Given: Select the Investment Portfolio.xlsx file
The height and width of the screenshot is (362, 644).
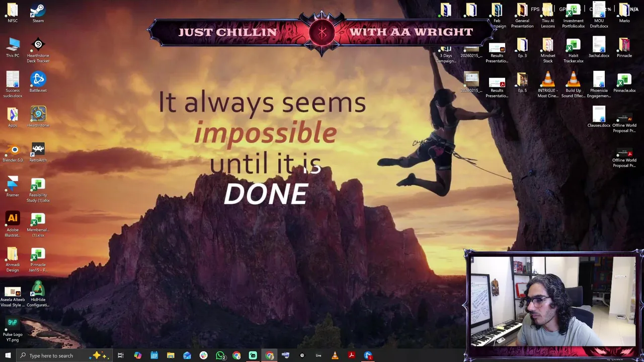Looking at the screenshot, I should tap(573, 16).
